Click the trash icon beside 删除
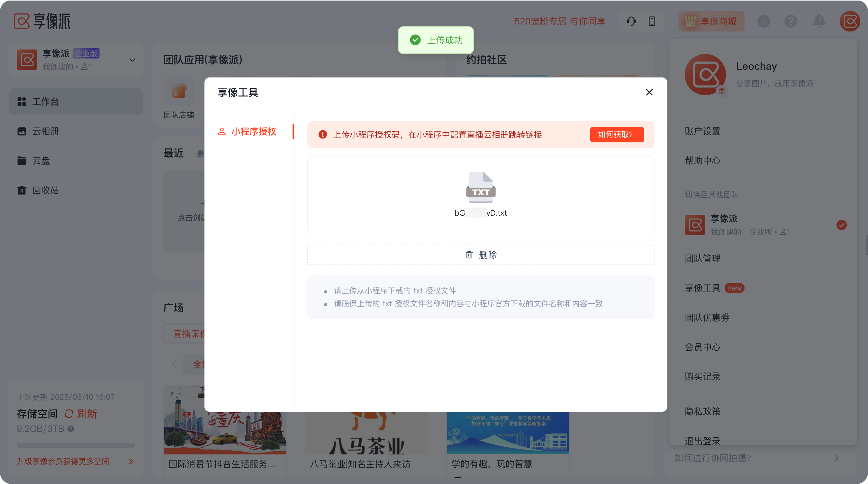868x484 pixels. pos(469,255)
